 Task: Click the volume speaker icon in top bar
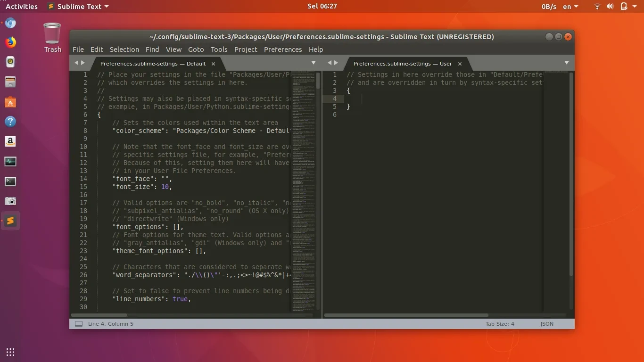tap(610, 7)
